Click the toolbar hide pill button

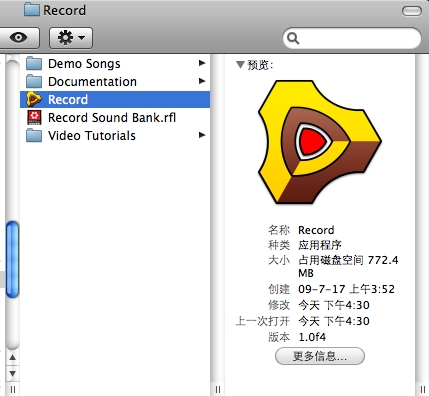point(412,11)
